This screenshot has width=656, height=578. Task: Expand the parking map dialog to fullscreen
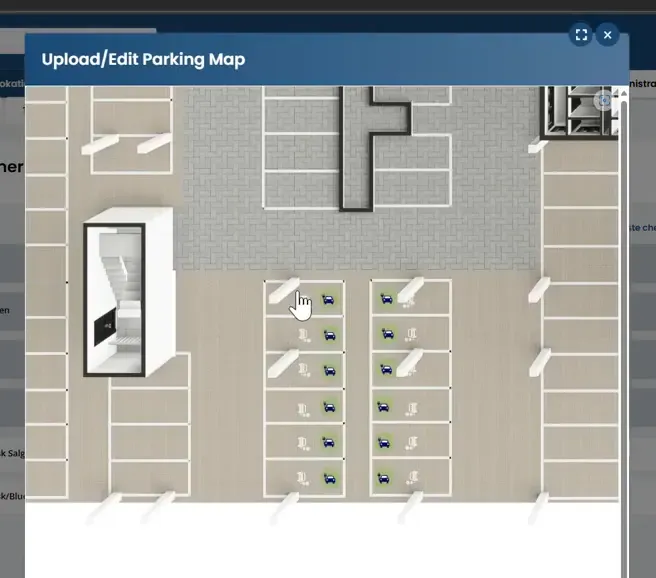click(581, 35)
